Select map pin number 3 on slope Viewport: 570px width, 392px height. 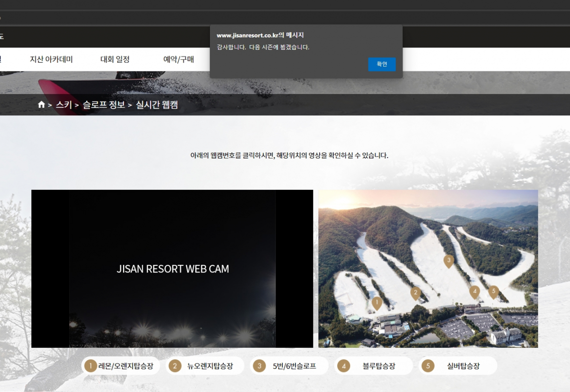448,261
